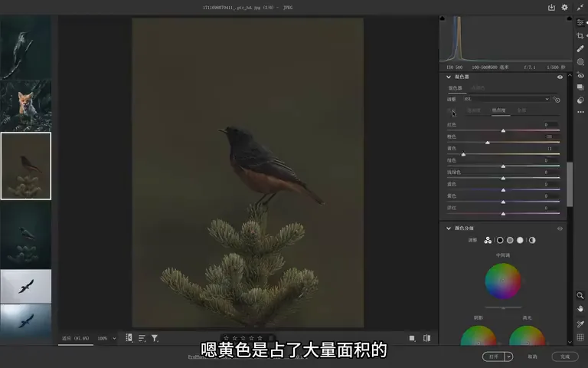Select Midtones-only color grading mode

click(x=510, y=240)
